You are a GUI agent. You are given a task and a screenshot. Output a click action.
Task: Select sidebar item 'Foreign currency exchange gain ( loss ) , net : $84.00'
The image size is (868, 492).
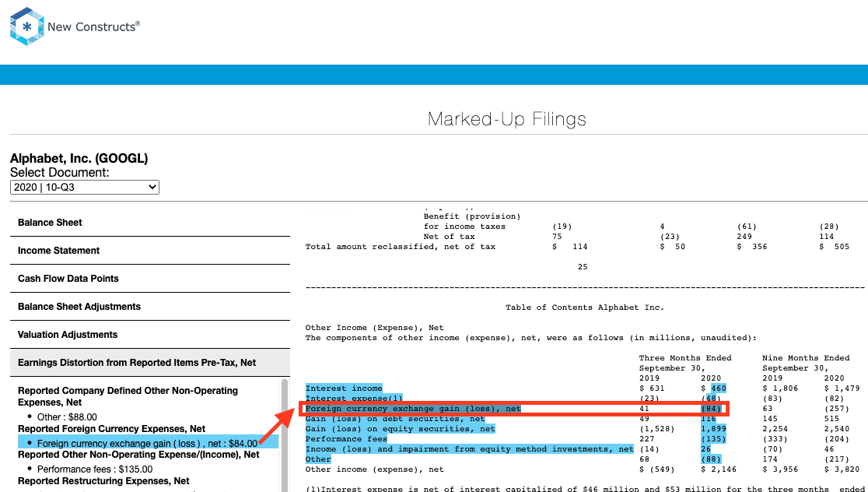(147, 443)
